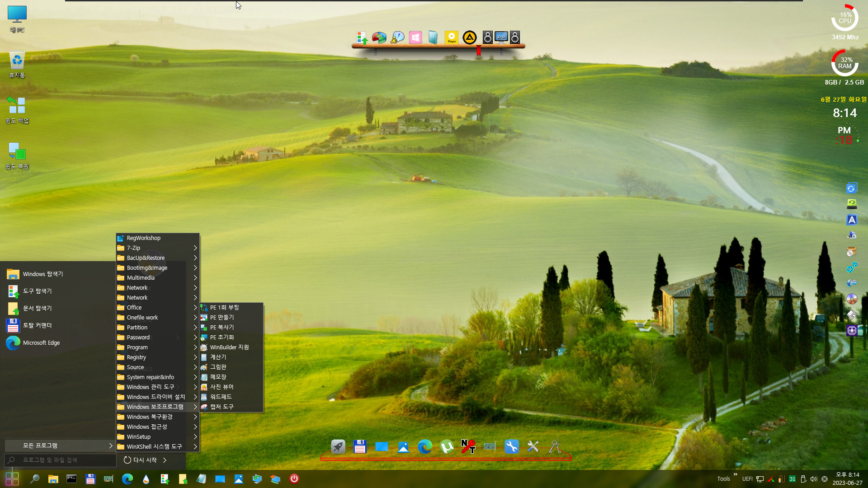
Task: Expand the Office folder submenu
Action: coord(157,307)
